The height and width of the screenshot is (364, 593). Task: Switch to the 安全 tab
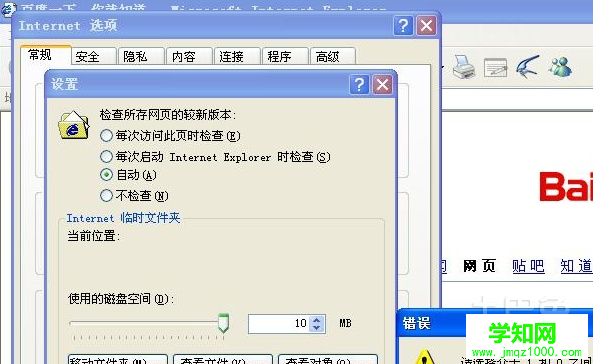93,56
